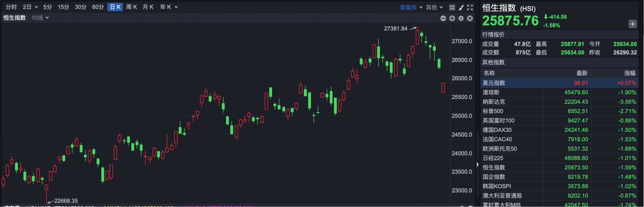Screen dimensions: 644x207
Task: Open 纳斯达克 in the index list
Action: 494,102
